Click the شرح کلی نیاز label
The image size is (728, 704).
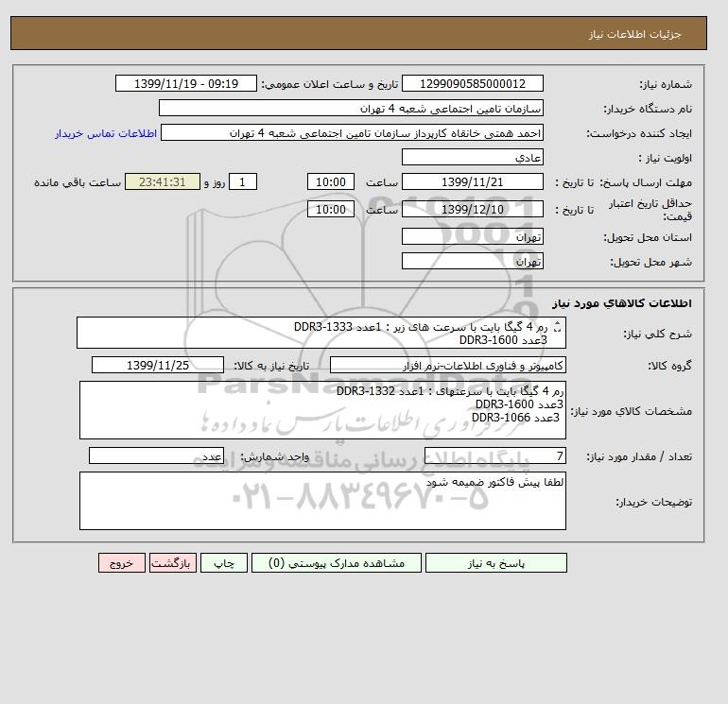coord(657,334)
